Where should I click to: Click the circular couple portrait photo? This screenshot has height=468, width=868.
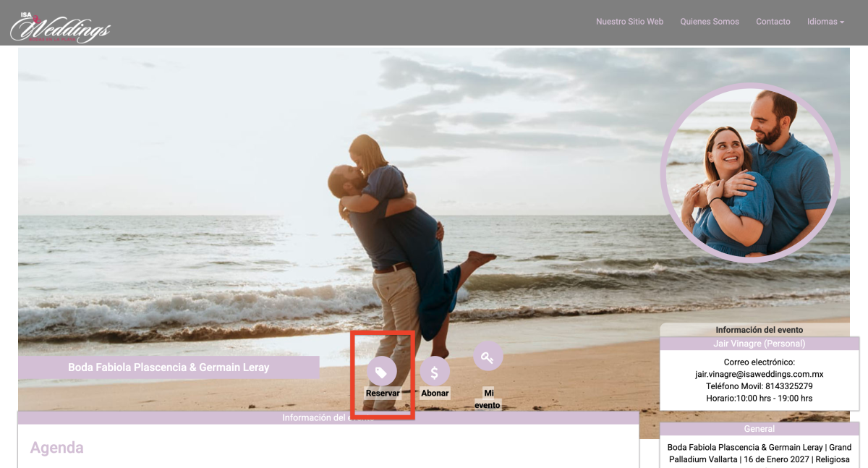pos(750,172)
